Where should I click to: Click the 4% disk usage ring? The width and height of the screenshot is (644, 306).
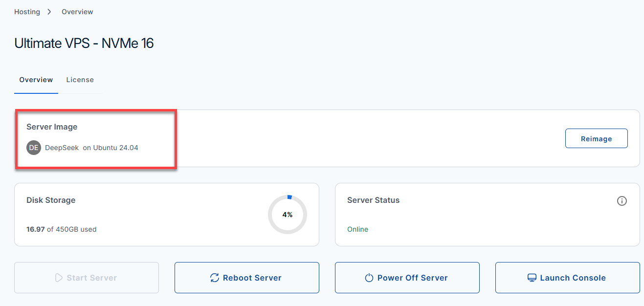(x=288, y=215)
